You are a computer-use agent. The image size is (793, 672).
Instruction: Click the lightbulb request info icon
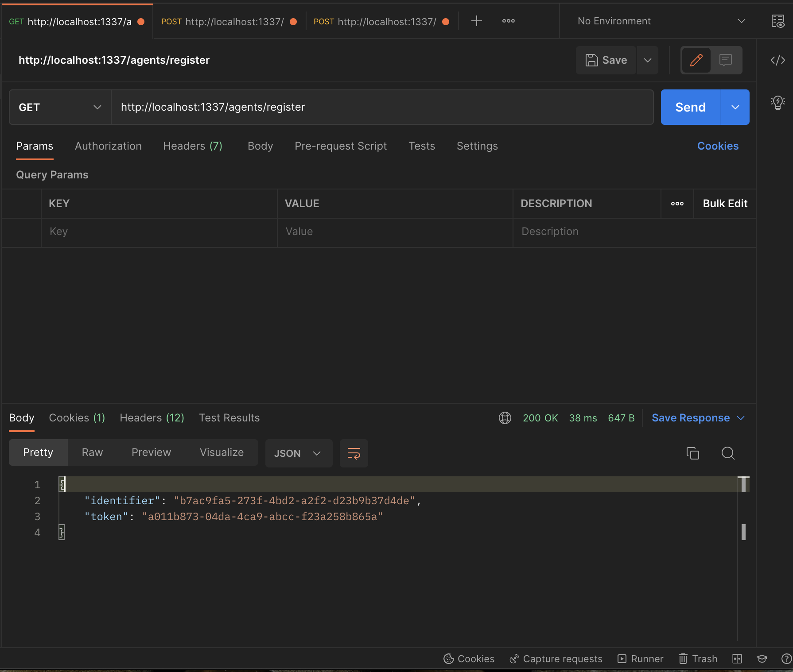tap(777, 103)
